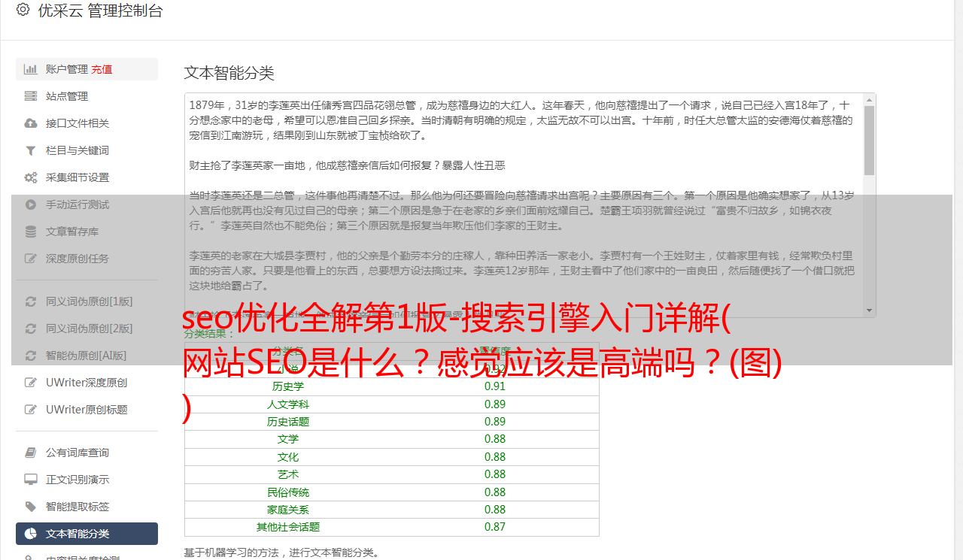Click the tag icon for 智能提取标签

click(x=31, y=507)
